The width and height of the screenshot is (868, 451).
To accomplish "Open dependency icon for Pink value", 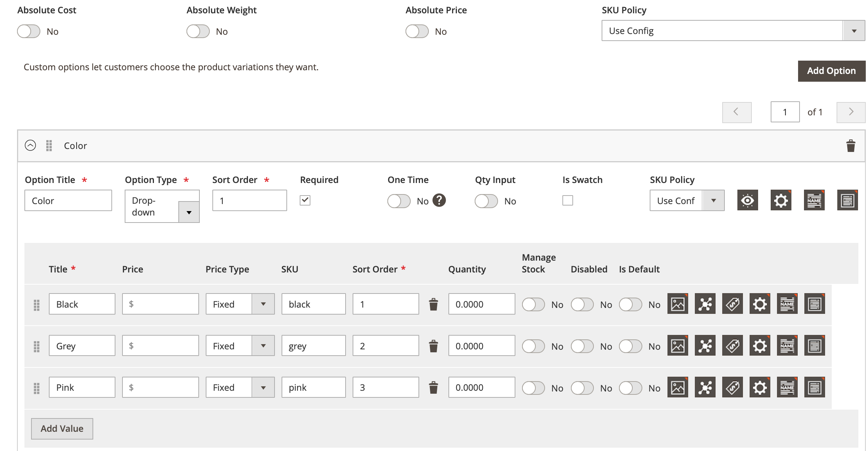I will [x=705, y=387].
